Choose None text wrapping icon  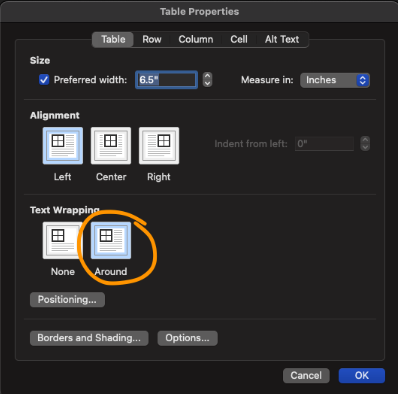(62, 240)
